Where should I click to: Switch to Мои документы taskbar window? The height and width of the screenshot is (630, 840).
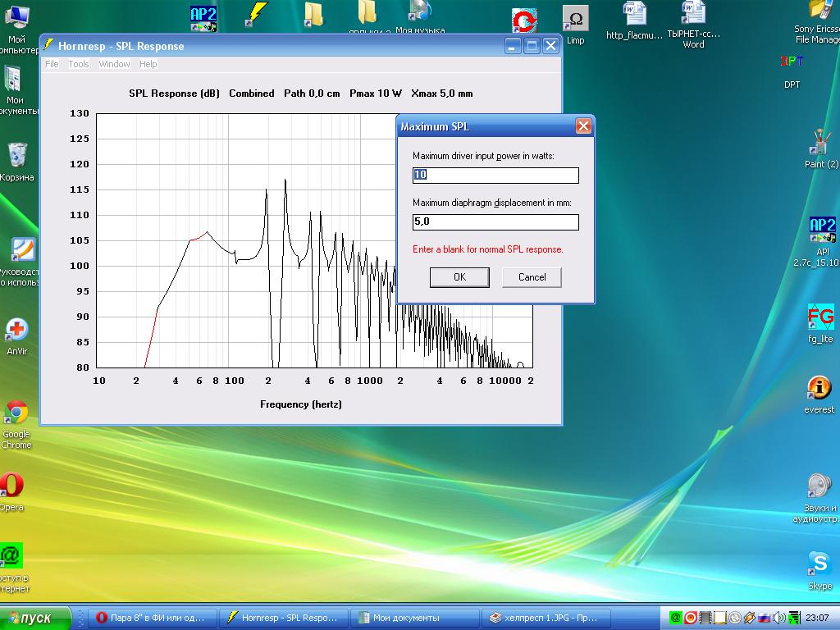coord(414,618)
